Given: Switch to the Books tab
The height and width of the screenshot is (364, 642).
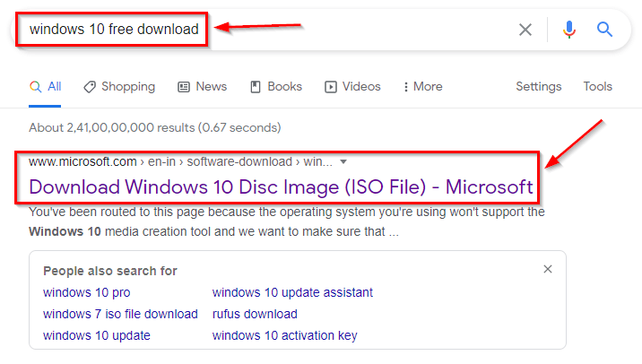Looking at the screenshot, I should 276,87.
